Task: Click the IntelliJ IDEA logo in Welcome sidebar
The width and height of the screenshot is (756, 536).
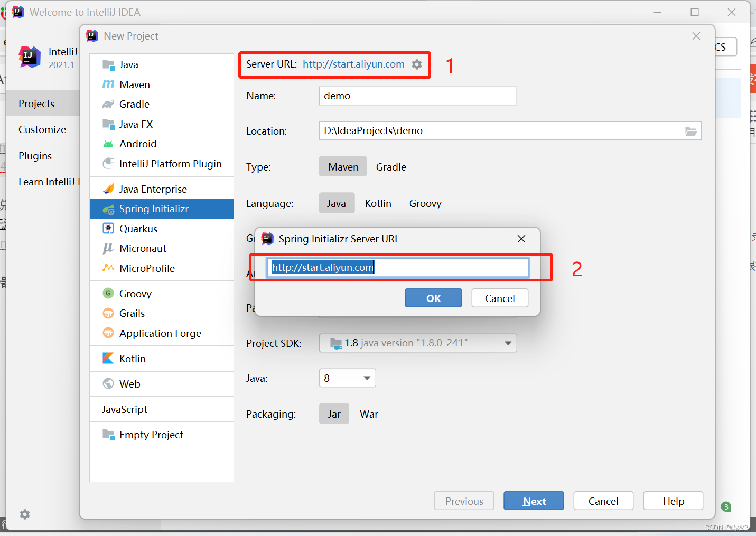Action: coord(30,57)
